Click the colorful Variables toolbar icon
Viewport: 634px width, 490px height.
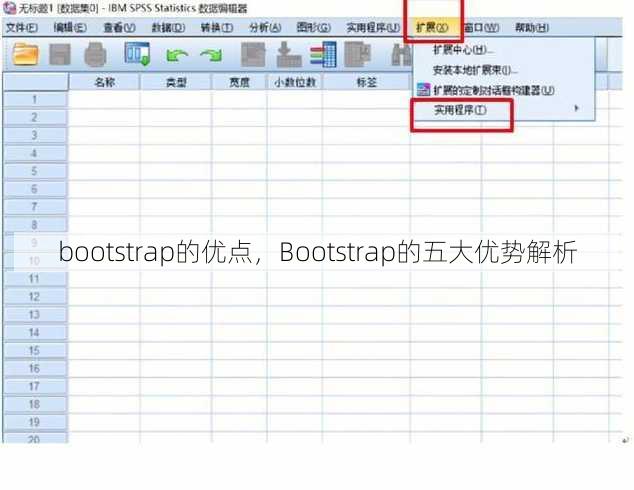[x=323, y=54]
